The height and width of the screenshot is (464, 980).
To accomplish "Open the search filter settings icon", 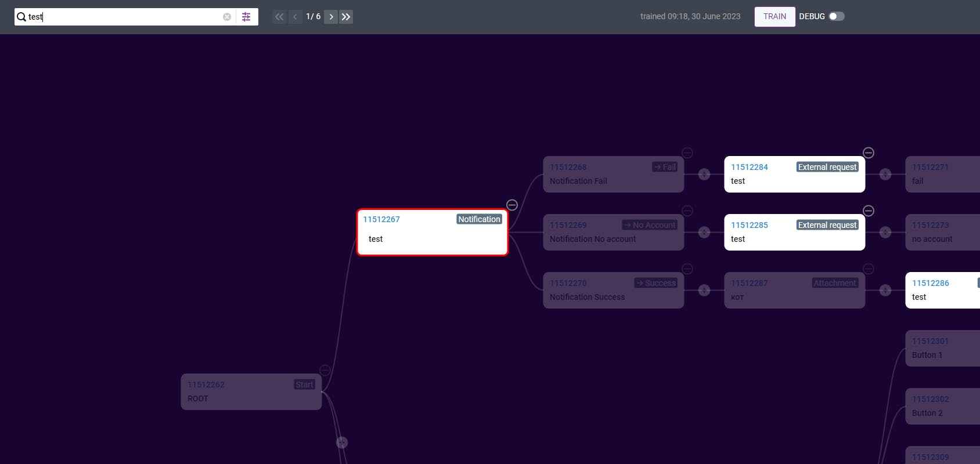I will pyautogui.click(x=246, y=17).
